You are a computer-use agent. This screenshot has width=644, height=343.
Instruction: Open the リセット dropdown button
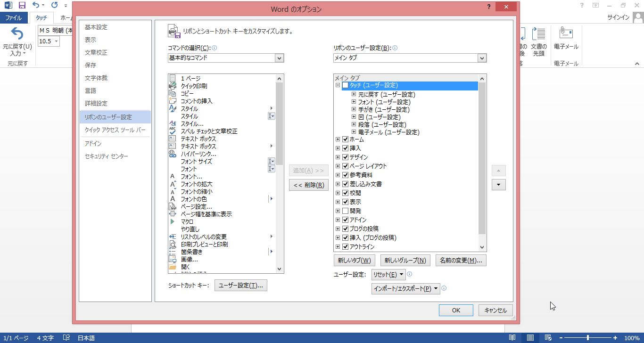click(x=388, y=275)
